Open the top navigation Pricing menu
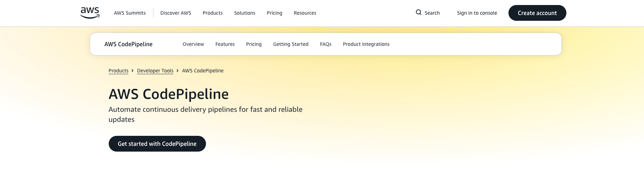 point(274,13)
